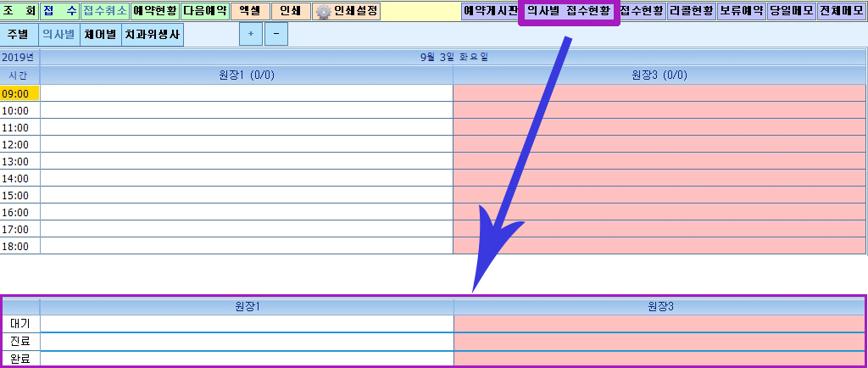Click 원장3 cell in 진료 row
The height and width of the screenshot is (368, 868).
659,342
